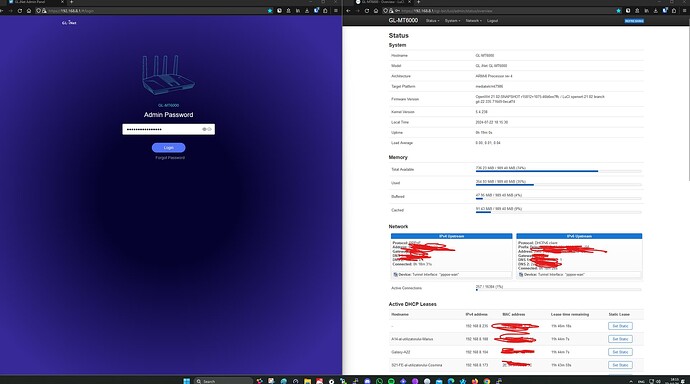This screenshot has width=690, height=384.
Task: Open File Explorer from the taskbar
Action: point(307,381)
